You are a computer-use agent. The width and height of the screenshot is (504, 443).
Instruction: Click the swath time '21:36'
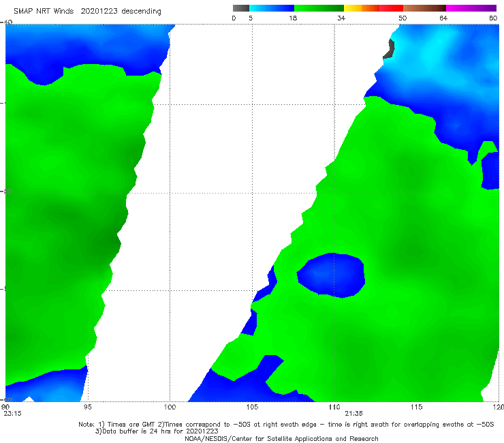(x=354, y=414)
